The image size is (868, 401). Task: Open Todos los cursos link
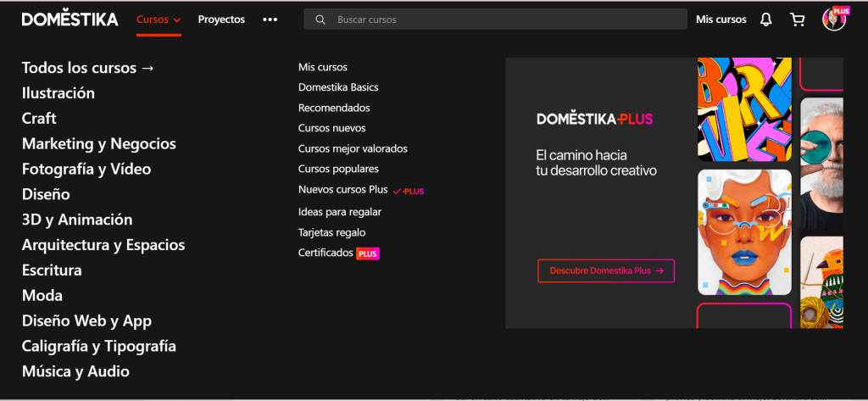[x=88, y=68]
